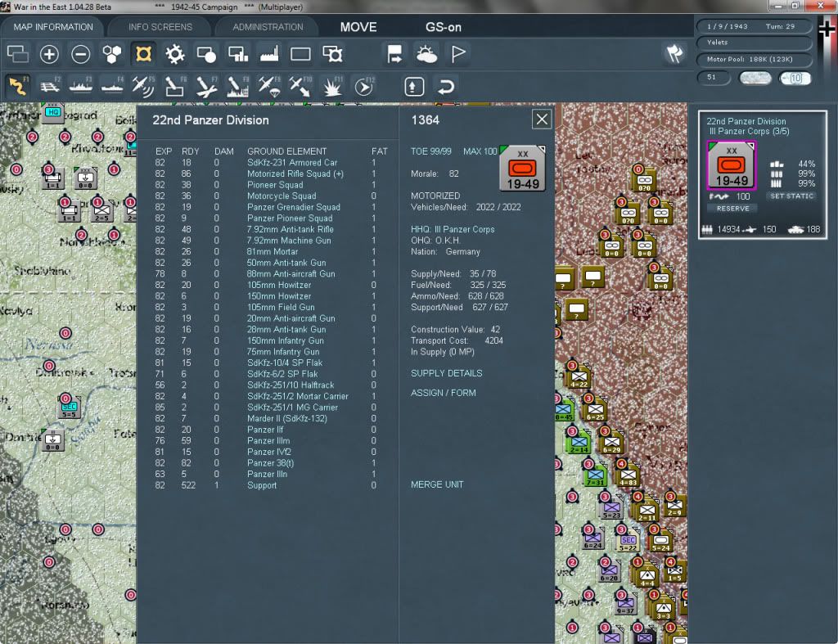Click the pennant flag toolbar icon
This screenshot has height=644, width=838.
458,54
